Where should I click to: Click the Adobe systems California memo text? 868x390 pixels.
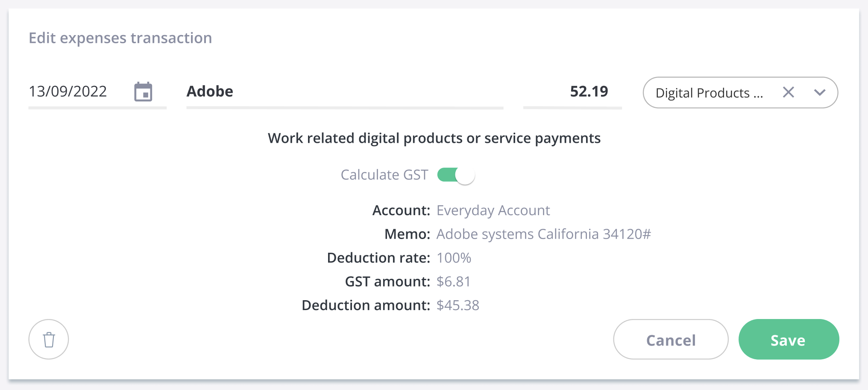543,234
